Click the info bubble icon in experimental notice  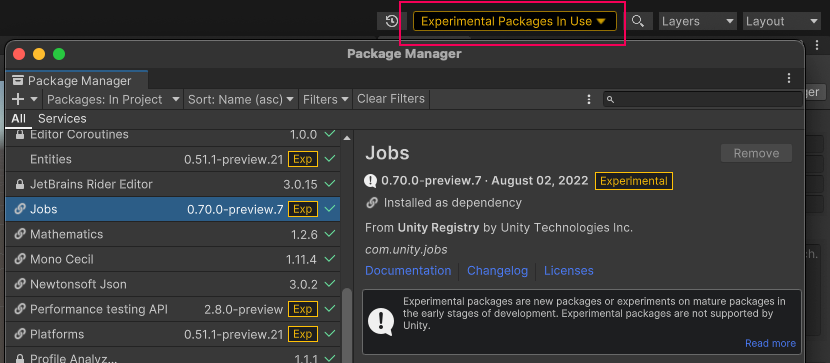381,321
